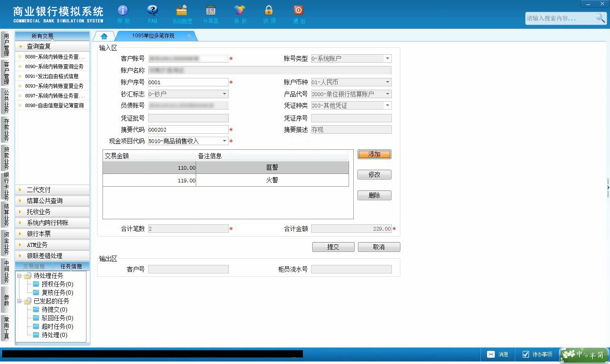Switch to the 结算业务 side tab
This screenshot has width=610, height=364.
pos(6,215)
